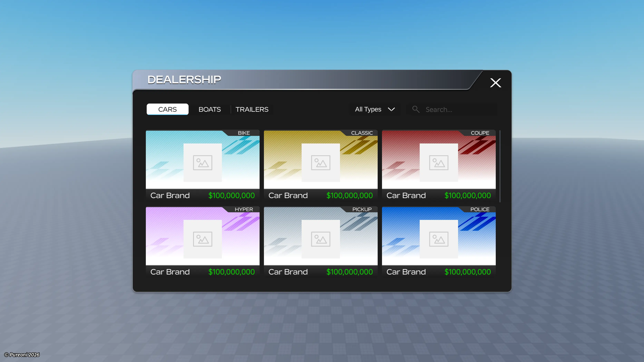The width and height of the screenshot is (644, 362).
Task: Open the All Types dropdown
Action: click(x=368, y=109)
